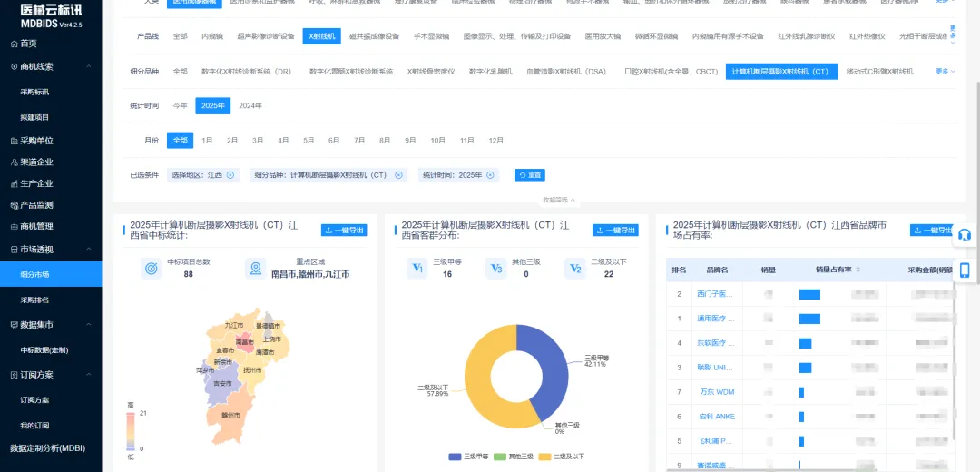Viewport: 980px width, 472px height.
Task: Open the 通用医疗 brand link
Action: click(716, 319)
